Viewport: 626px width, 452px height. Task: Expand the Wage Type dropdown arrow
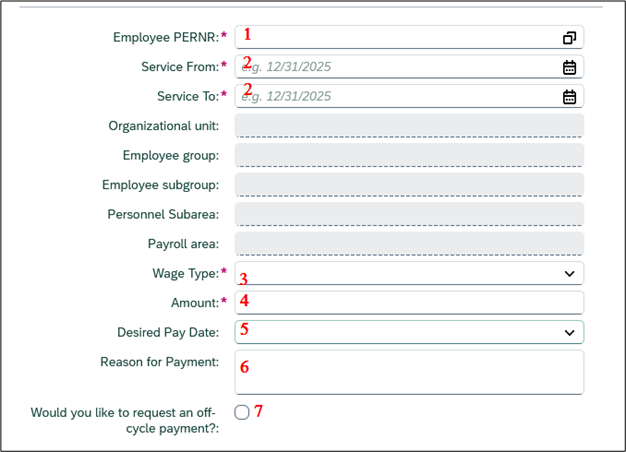569,273
